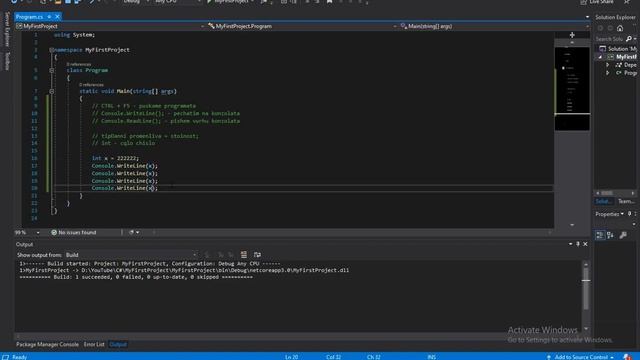This screenshot has height=360, width=640.
Task: Open the Properties panel dropdown arrow
Action: pyautogui.click(x=622, y=214)
